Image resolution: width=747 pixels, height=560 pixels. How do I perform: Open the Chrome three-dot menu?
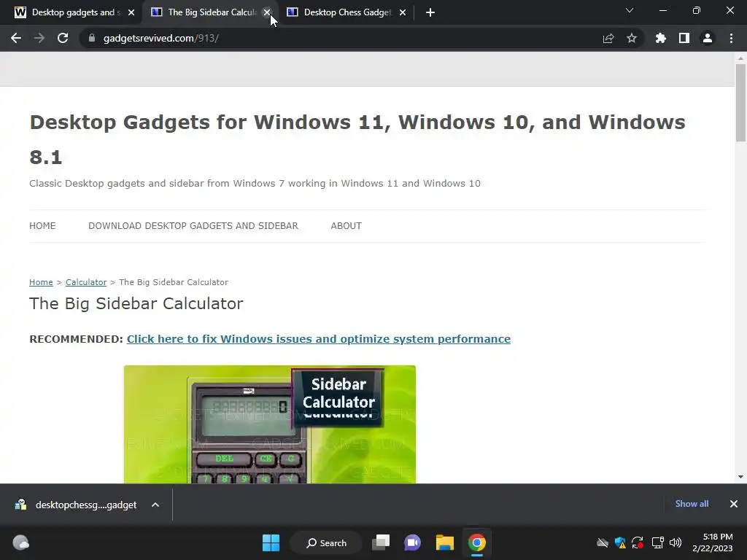[731, 38]
